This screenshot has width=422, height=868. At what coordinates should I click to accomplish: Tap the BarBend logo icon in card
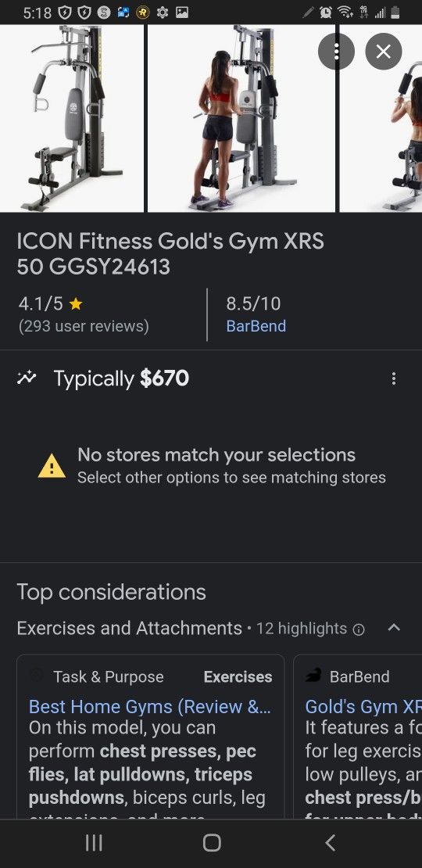click(x=313, y=676)
